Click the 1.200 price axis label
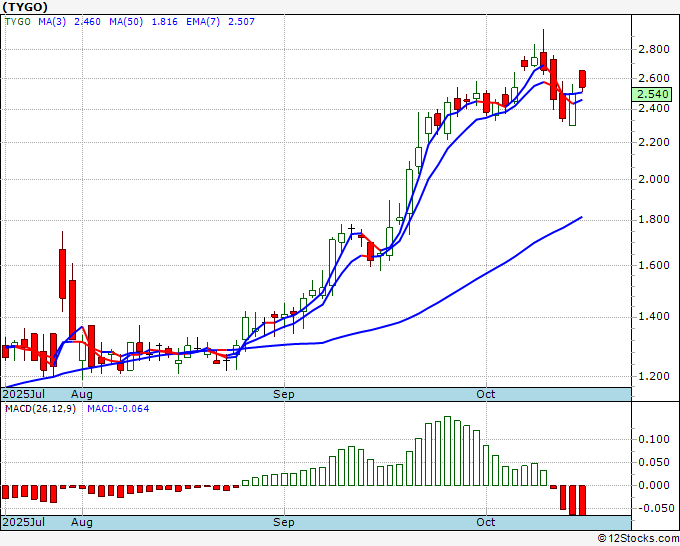This screenshot has width=680, height=546. (654, 376)
